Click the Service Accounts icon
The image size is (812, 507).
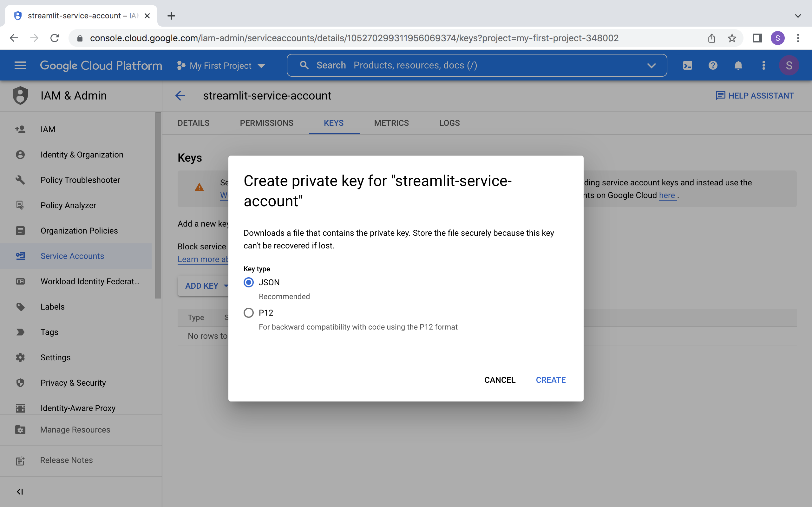tap(21, 256)
